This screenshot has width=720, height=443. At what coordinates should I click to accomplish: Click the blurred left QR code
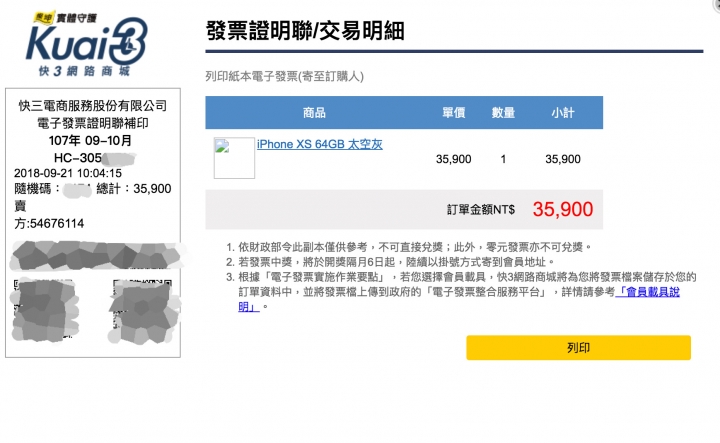[45, 310]
